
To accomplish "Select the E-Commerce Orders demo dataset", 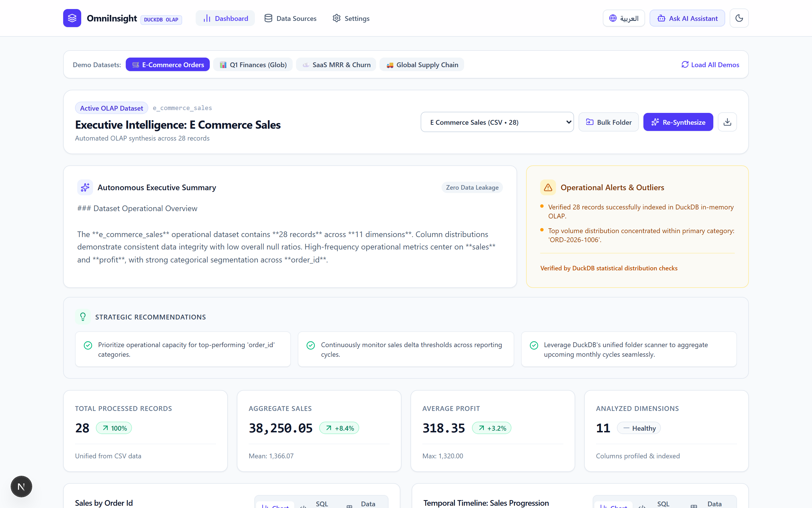I will click(x=168, y=65).
